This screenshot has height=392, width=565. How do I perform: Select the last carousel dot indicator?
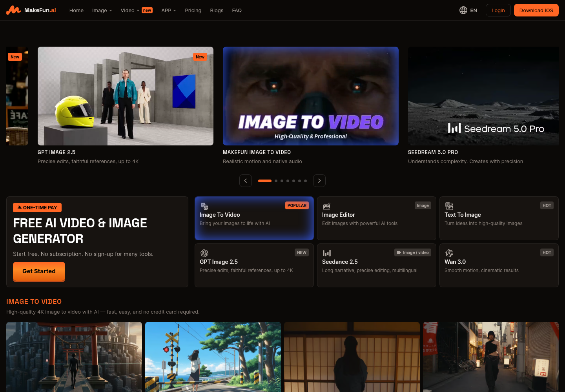[x=306, y=181]
